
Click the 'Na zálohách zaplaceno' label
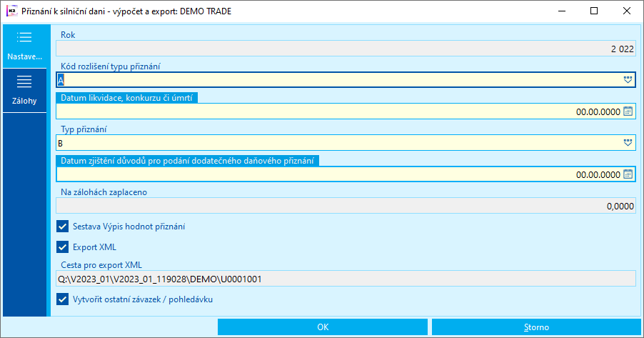[x=104, y=192]
